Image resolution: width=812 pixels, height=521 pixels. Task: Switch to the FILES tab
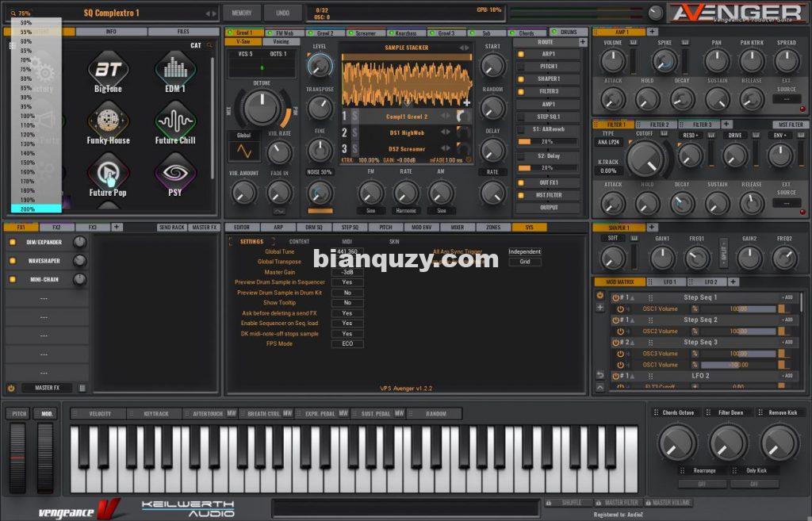[x=183, y=32]
